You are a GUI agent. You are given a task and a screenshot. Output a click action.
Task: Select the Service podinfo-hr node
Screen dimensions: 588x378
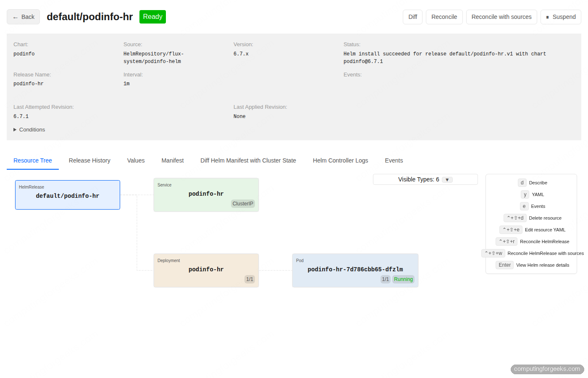pyautogui.click(x=206, y=195)
